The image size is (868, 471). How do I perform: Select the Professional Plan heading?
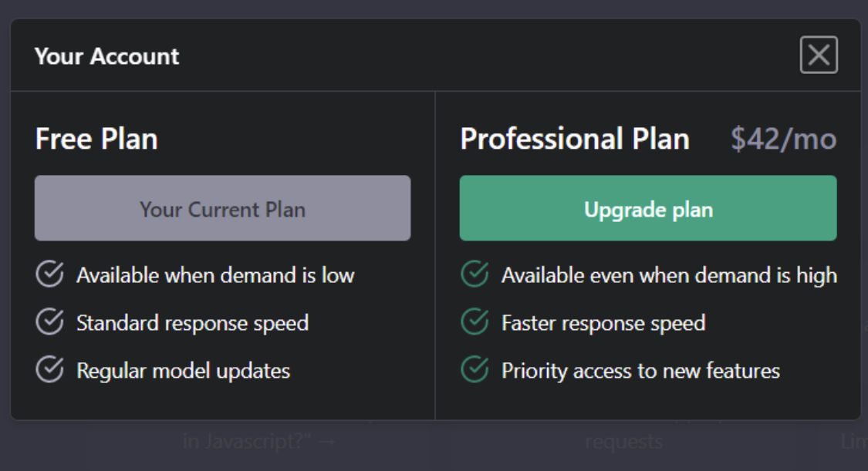575,138
